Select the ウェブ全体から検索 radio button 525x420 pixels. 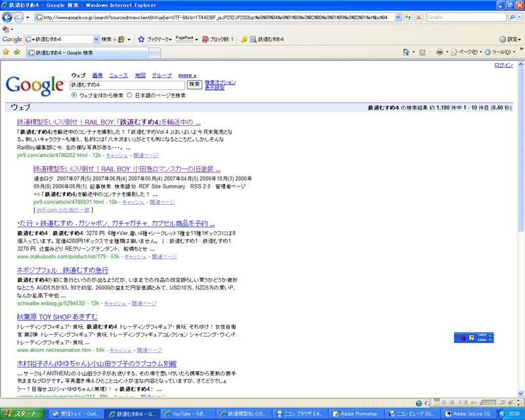click(74, 95)
